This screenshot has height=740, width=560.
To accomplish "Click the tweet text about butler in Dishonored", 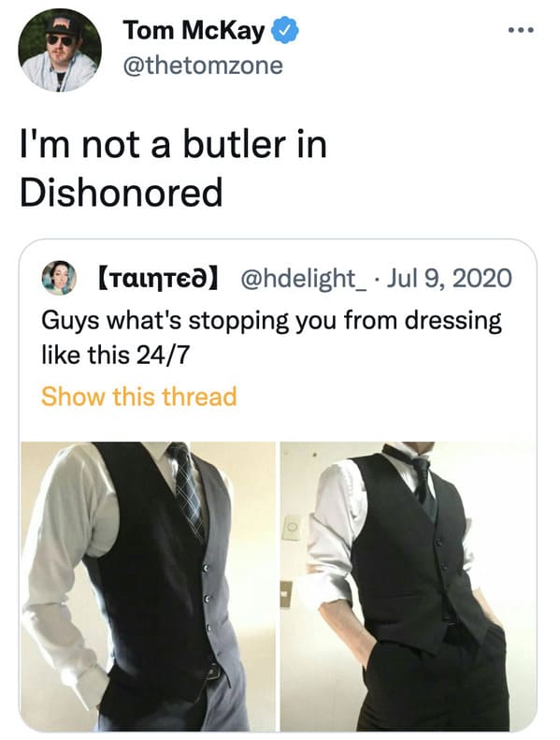I will (173, 168).
